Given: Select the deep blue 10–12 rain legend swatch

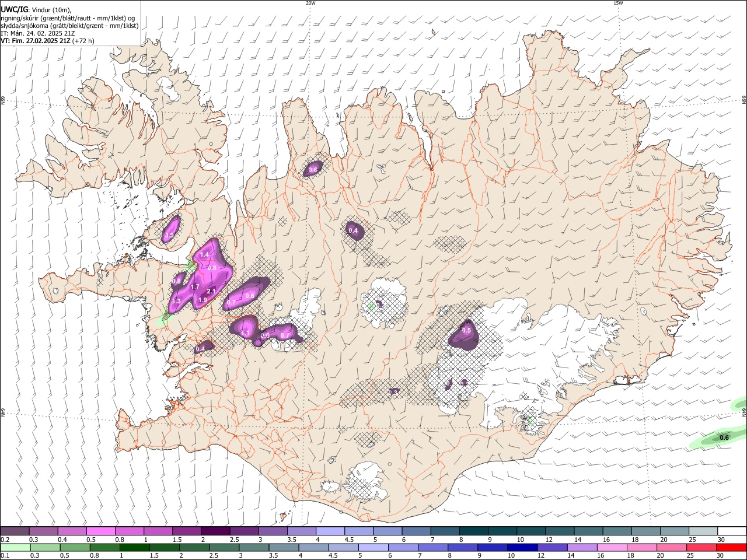Looking at the screenshot, I should [x=523, y=548].
